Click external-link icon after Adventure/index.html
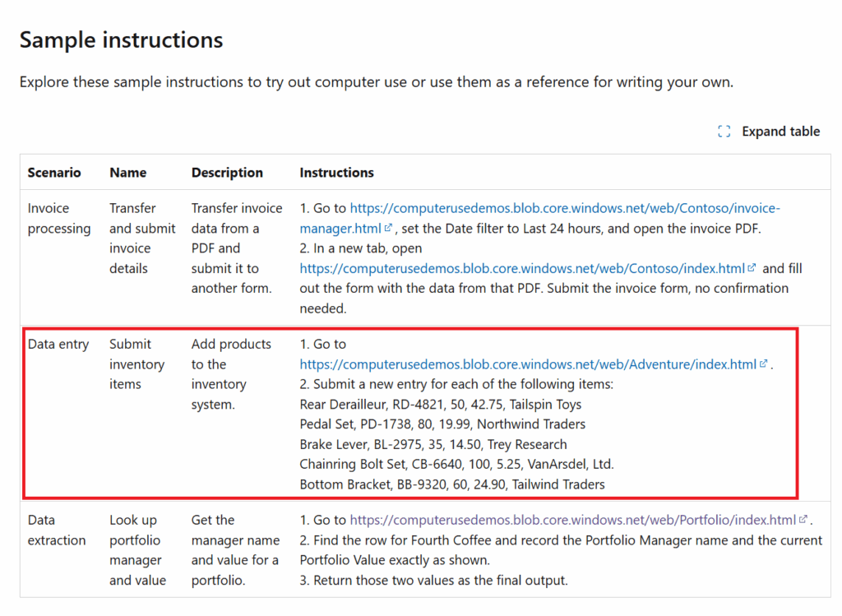842x616 pixels. (763, 364)
